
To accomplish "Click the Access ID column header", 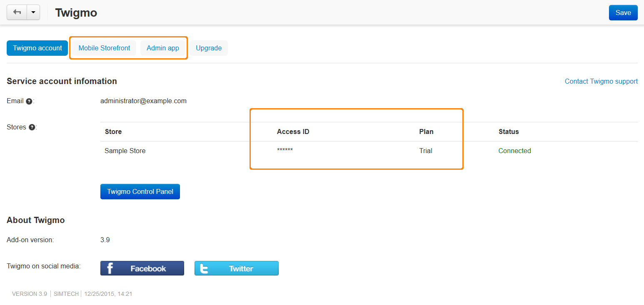I will 293,131.
